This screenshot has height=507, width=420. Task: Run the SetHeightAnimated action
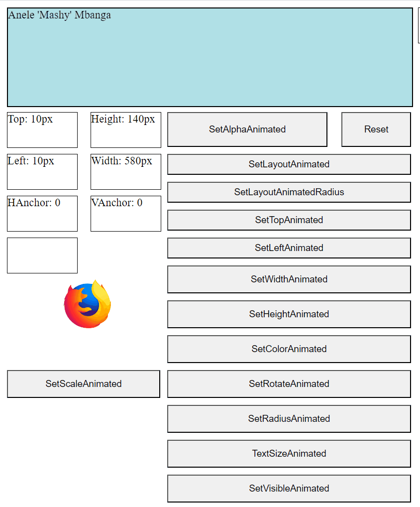tap(289, 314)
